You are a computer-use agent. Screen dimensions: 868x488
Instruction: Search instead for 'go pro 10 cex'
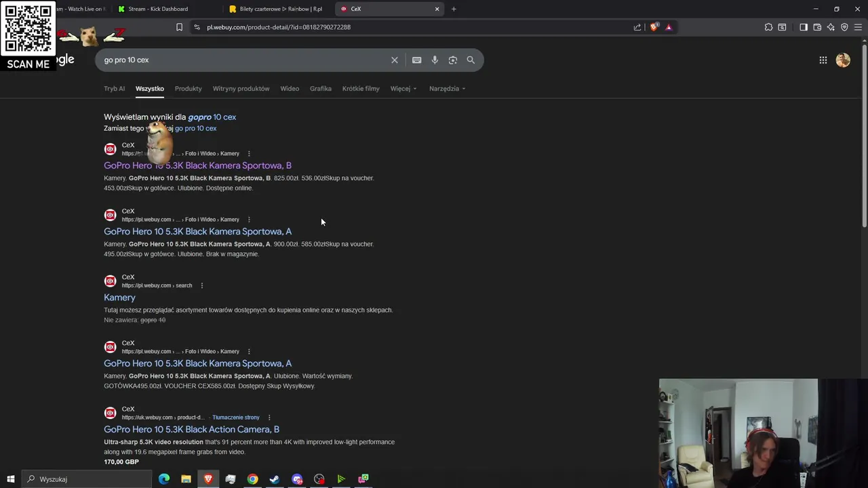point(195,128)
